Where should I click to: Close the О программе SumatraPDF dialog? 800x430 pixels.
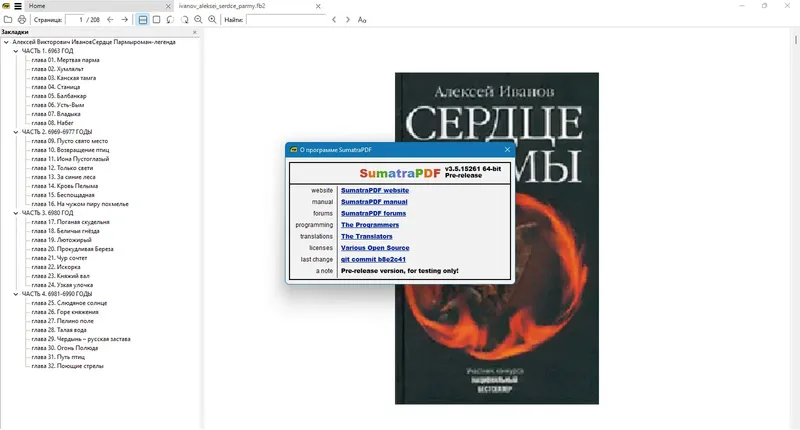(x=507, y=149)
